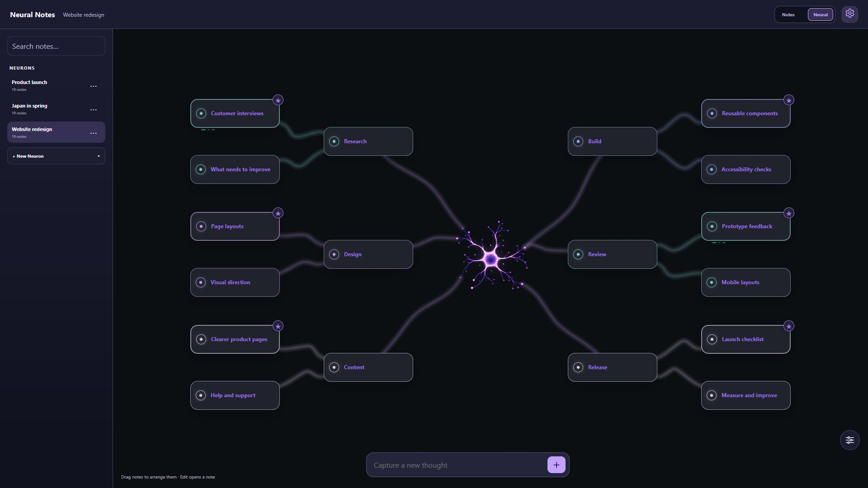Select the Reusable components note text
The height and width of the screenshot is (488, 868).
tap(750, 113)
